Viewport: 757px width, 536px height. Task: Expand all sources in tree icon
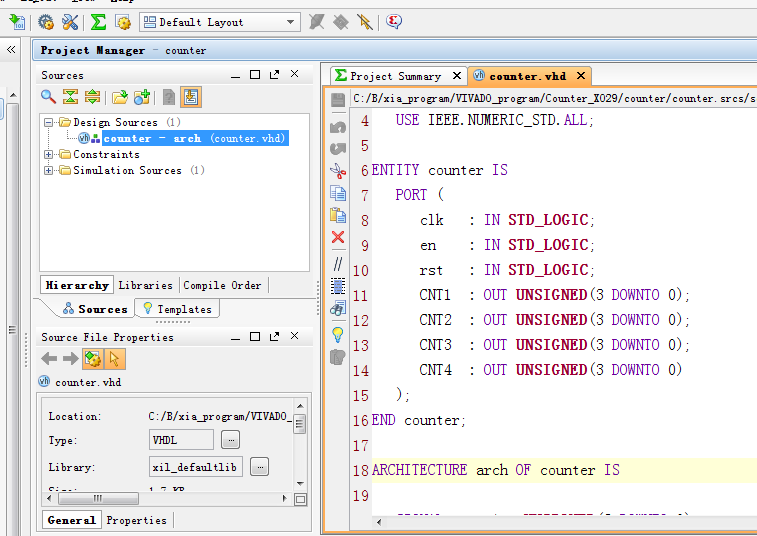coord(92,97)
